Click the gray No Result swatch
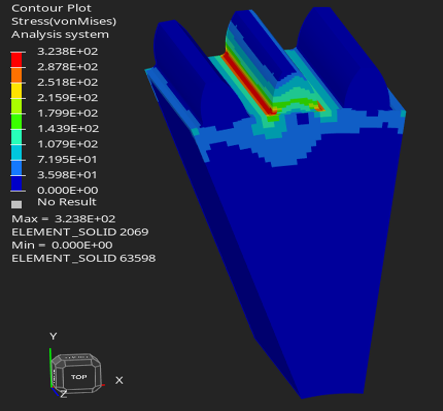This screenshot has width=443, height=411. 17,204
